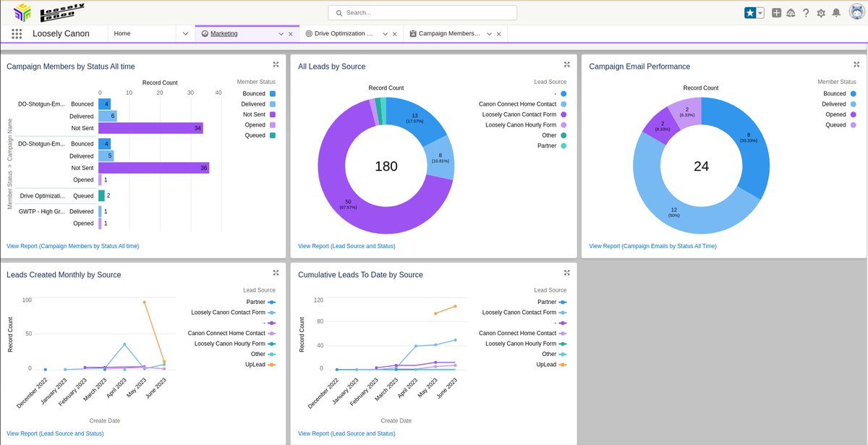868x445 pixels.
Task: Click the Loosely Canon app name
Action: 61,33
